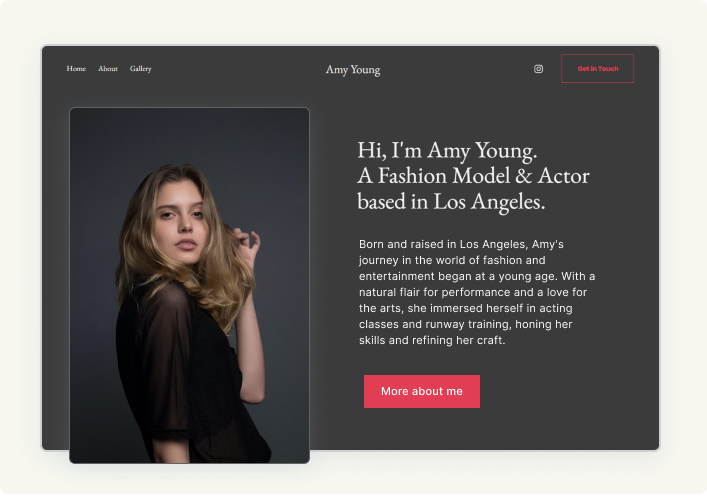The height and width of the screenshot is (497, 707).
Task: Select the "Hi, I'm Amy Young." heading line
Action: click(x=447, y=151)
